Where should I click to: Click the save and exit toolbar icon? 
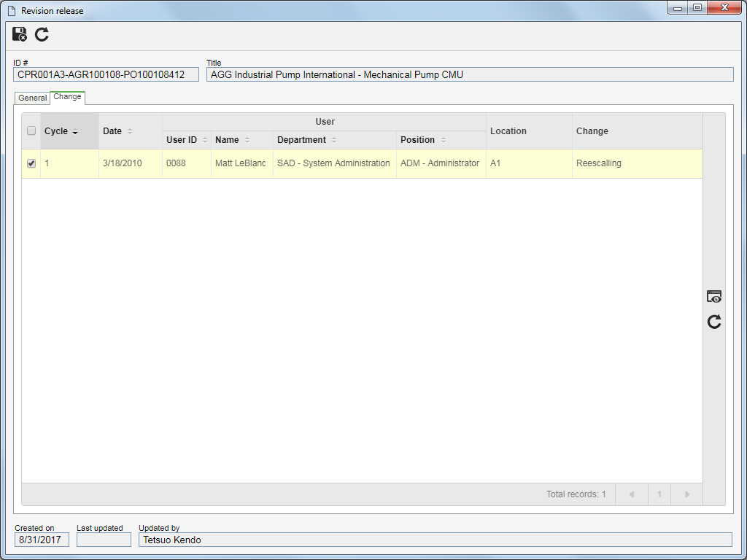pos(20,34)
